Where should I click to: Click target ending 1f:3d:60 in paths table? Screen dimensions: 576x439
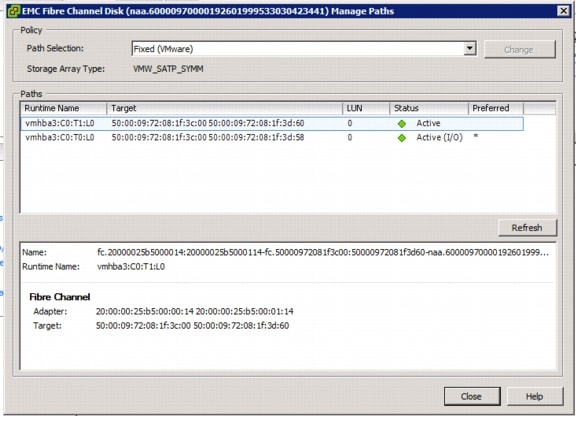tap(208, 123)
